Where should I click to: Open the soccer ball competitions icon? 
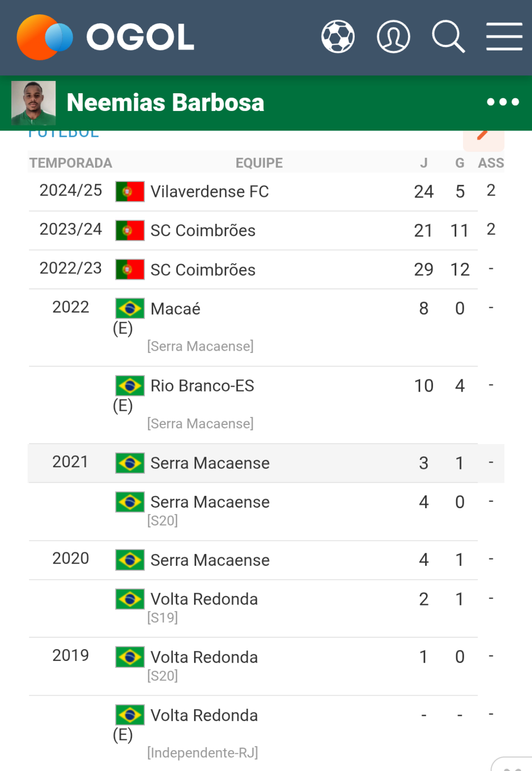tap(338, 37)
